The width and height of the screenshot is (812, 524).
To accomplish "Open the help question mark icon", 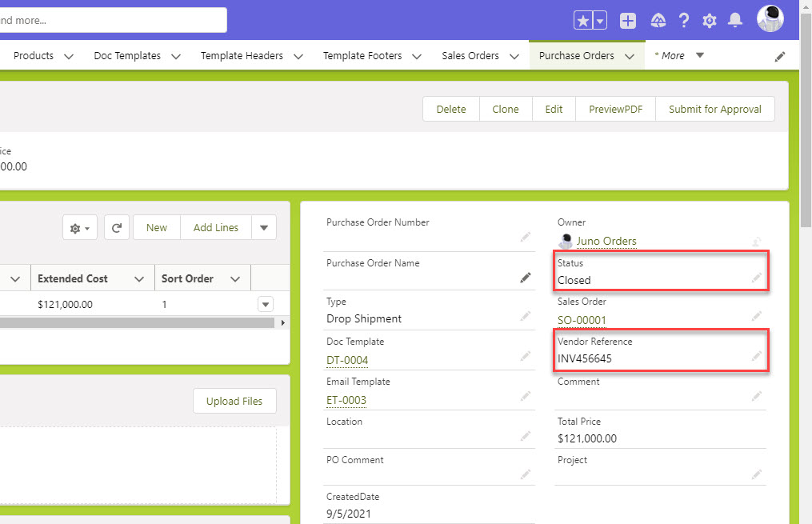I will [x=684, y=21].
